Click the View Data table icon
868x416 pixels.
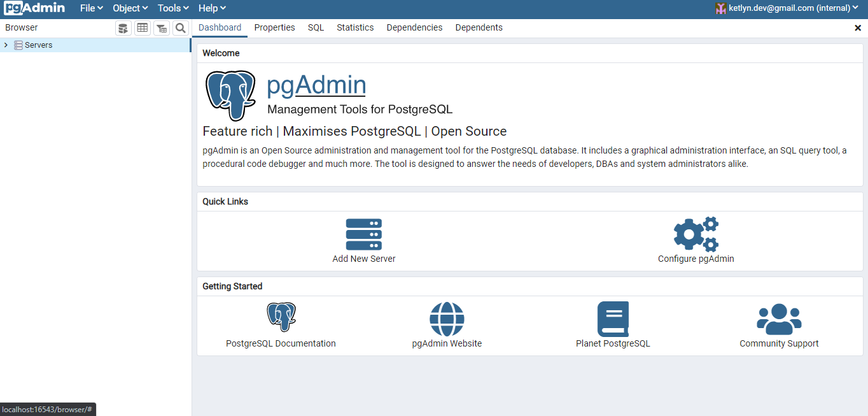(143, 28)
